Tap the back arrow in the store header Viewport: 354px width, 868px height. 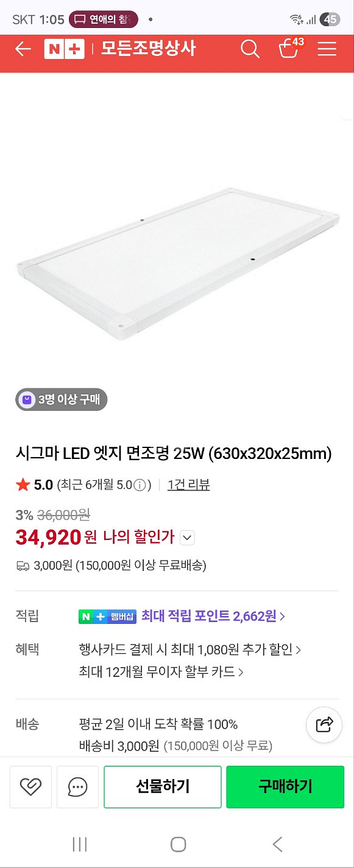coord(23,49)
